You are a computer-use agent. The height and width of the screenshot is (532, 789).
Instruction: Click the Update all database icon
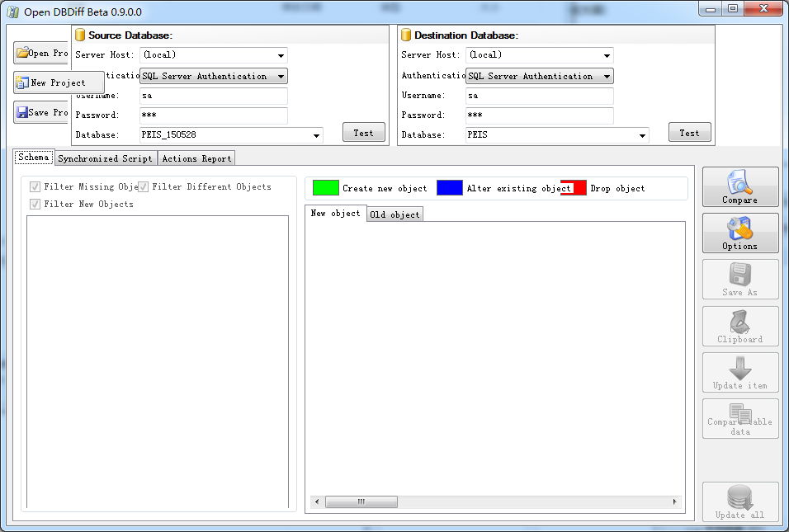(739, 496)
